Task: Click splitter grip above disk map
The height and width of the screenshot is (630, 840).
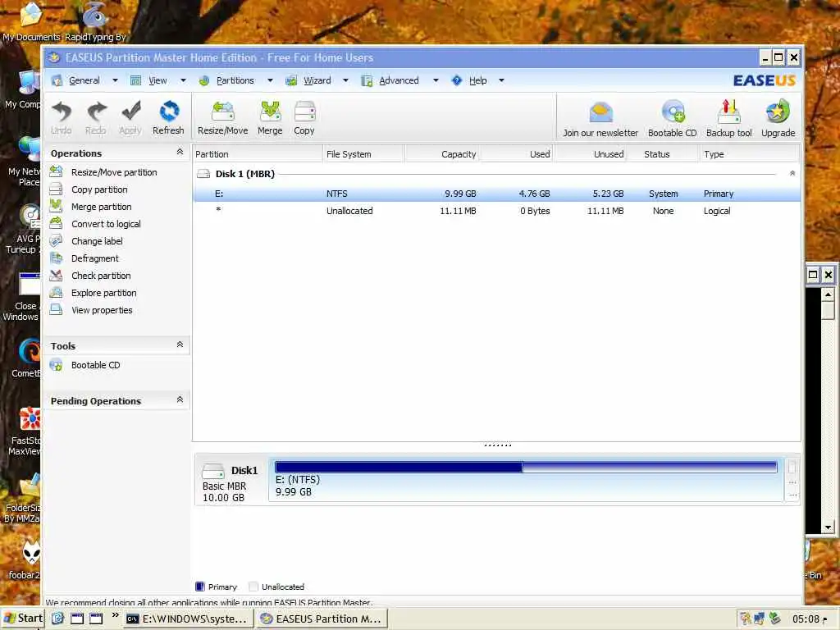Action: pyautogui.click(x=498, y=445)
